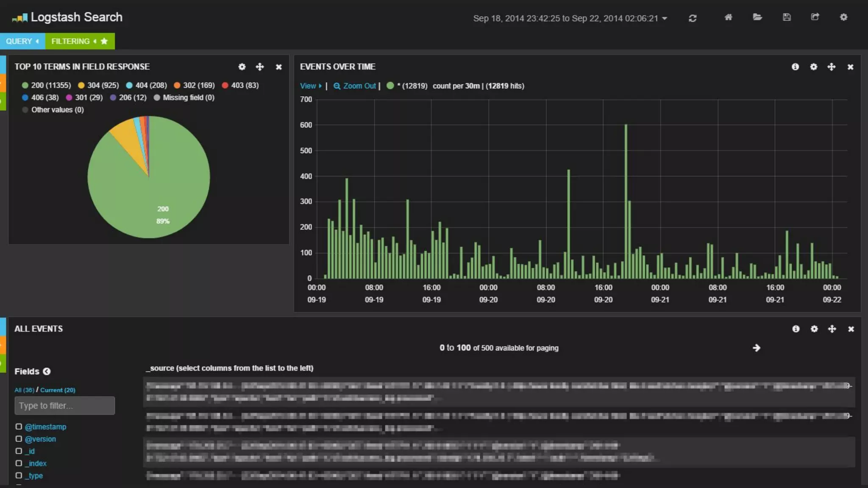Screen dimensions: 868x488
Task: Collapse the Fields list arrow
Action: (x=47, y=372)
